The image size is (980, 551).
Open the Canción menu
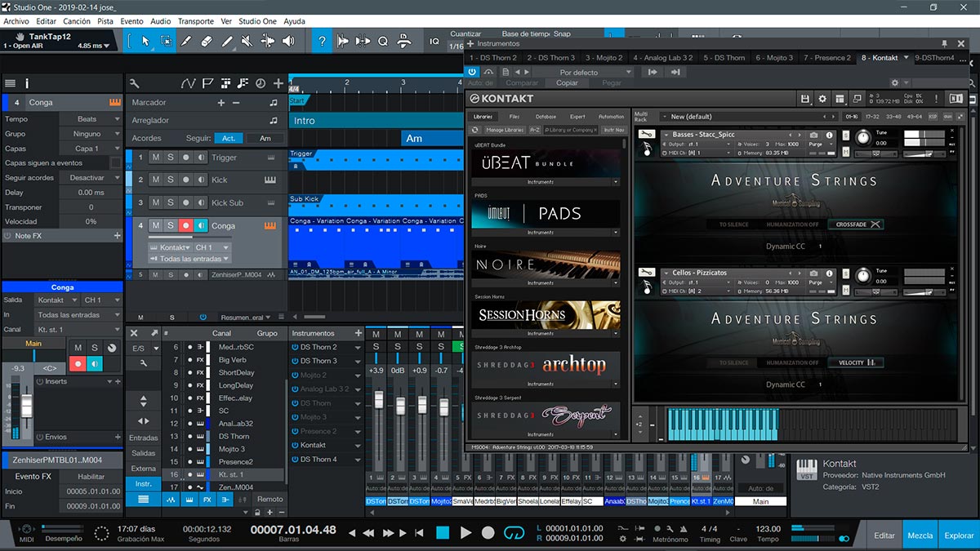pos(78,21)
